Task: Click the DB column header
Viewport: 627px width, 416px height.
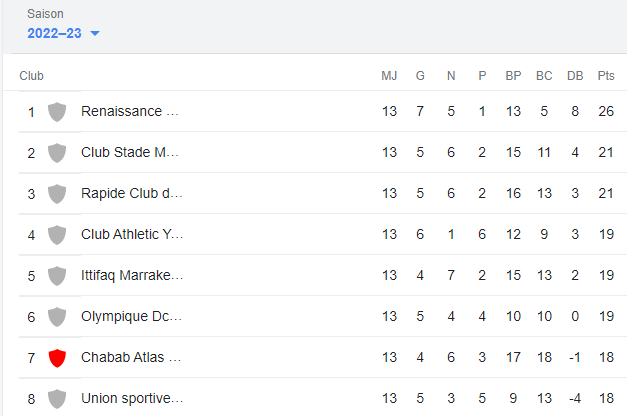Action: click(575, 76)
